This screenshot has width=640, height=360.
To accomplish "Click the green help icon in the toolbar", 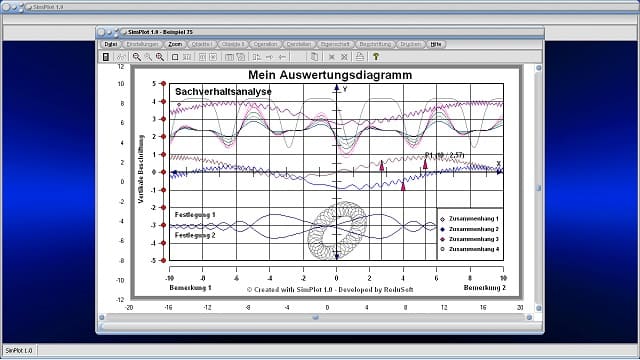I will 376,57.
